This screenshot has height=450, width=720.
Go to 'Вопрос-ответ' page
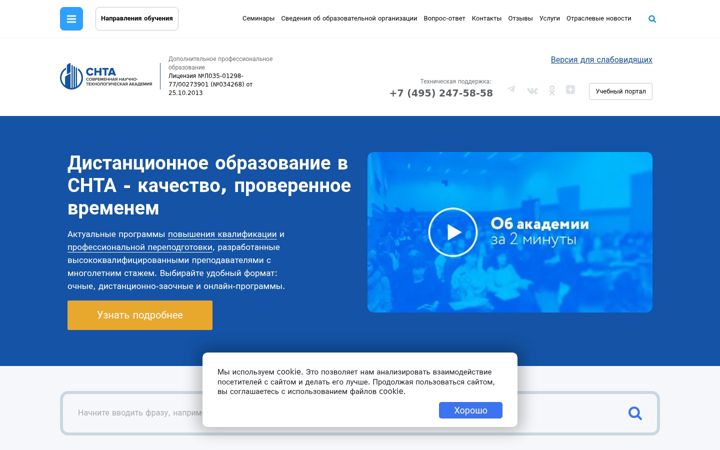444,19
